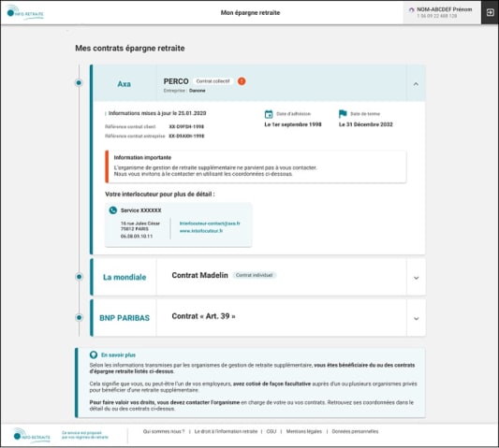Select the Axa timeline marker dot
This screenshot has width=499, height=448.
[x=79, y=83]
